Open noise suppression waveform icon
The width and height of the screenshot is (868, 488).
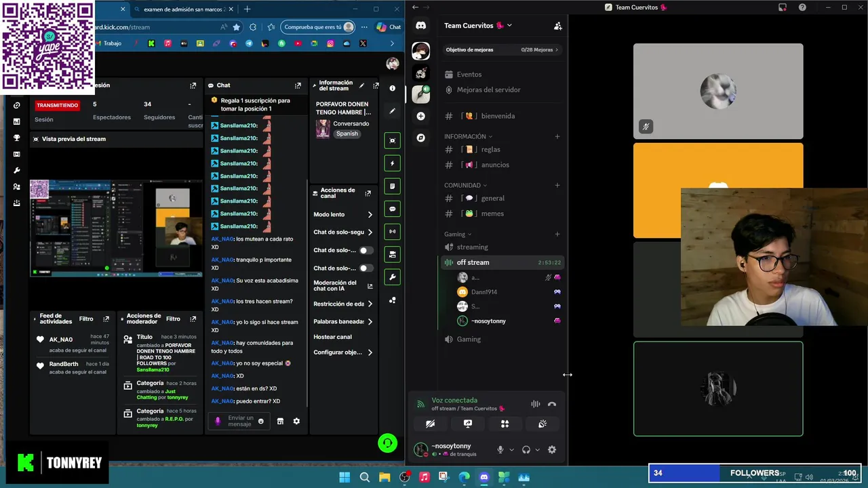pyautogui.click(x=535, y=404)
